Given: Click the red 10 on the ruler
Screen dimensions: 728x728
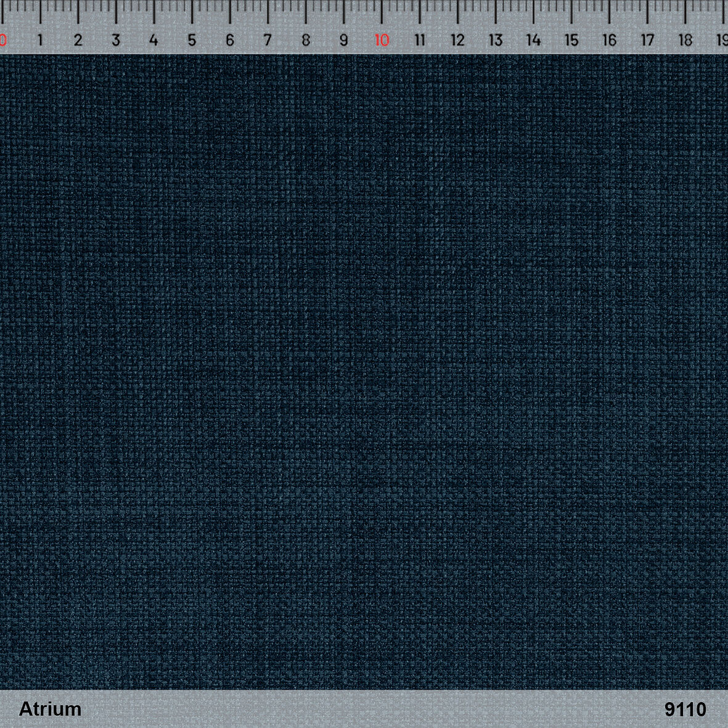Looking at the screenshot, I should tap(382, 41).
